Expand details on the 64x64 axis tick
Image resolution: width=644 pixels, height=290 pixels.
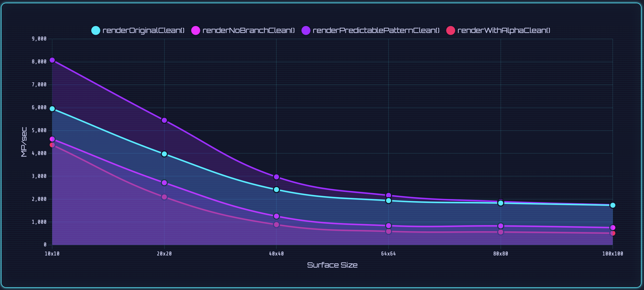pos(388,254)
